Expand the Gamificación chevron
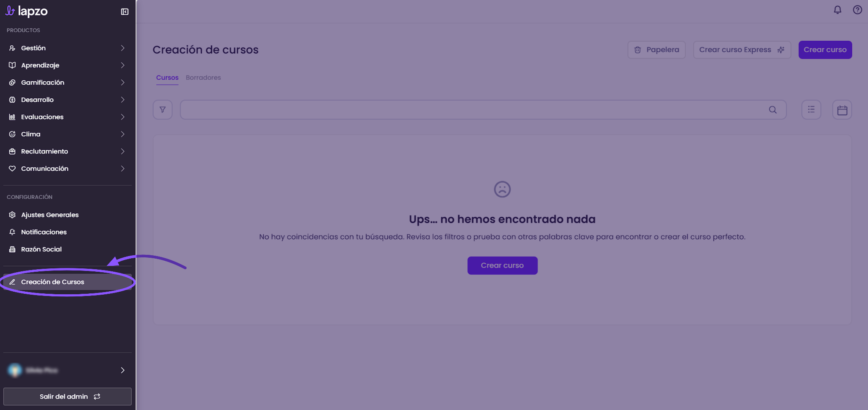Viewport: 868px width, 410px height. 122,83
